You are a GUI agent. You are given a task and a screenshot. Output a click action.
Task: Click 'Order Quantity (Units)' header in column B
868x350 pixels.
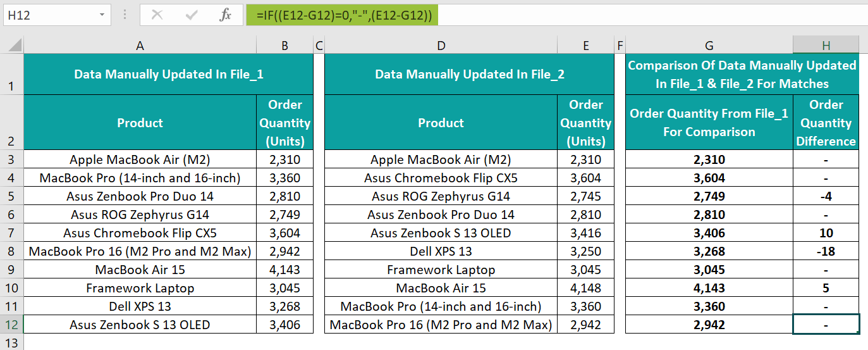[285, 123]
